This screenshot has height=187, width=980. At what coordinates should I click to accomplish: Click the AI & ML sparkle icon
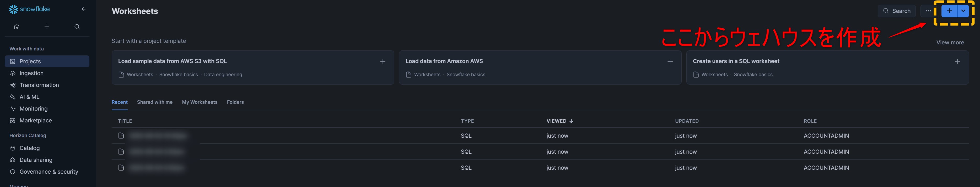pos(13,97)
